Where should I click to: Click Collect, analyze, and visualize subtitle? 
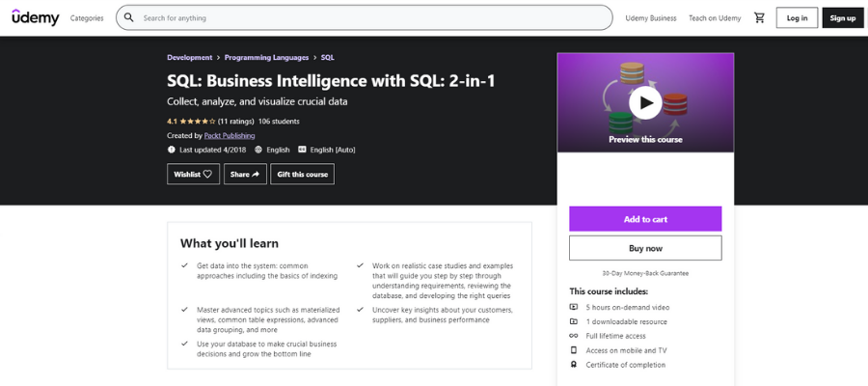(x=258, y=102)
